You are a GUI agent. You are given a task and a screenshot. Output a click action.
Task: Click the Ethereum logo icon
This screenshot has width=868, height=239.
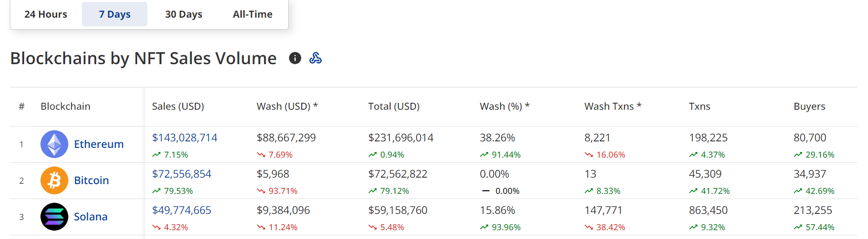(54, 144)
